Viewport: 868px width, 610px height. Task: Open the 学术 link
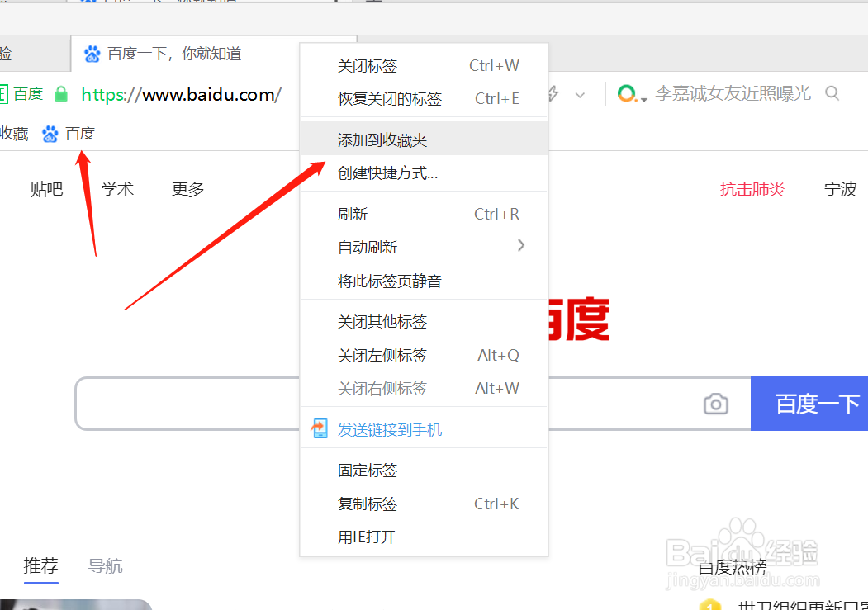[117, 189]
